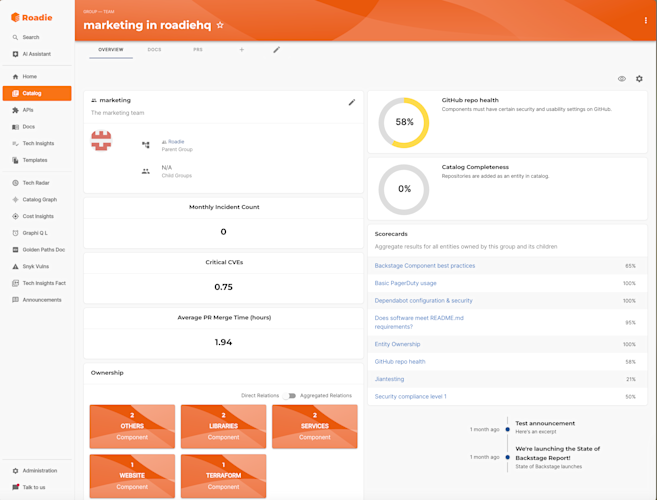Click the marketing team avatar image
The height and width of the screenshot is (500, 657).
tap(101, 140)
